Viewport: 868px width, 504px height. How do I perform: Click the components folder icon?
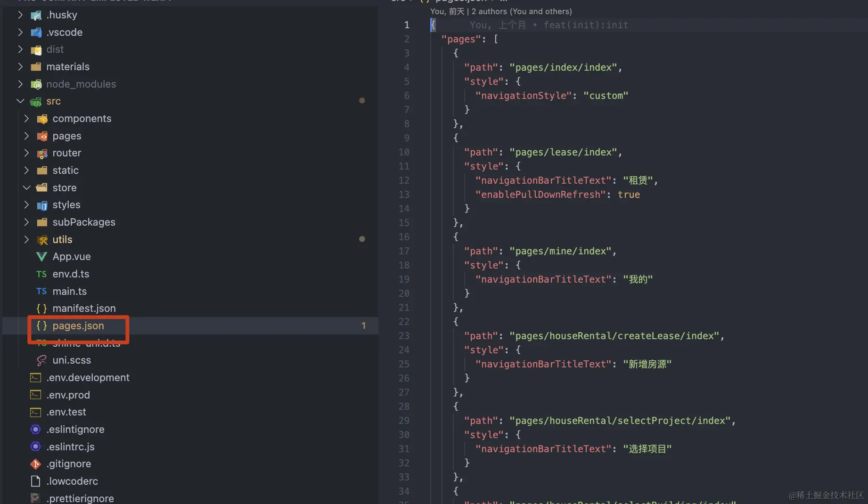(42, 119)
